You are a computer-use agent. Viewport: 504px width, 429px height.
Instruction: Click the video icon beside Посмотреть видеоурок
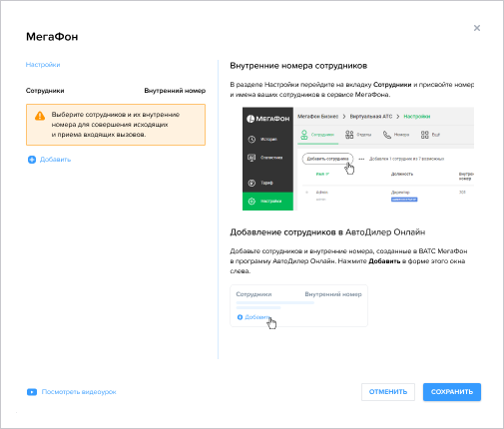[32, 392]
